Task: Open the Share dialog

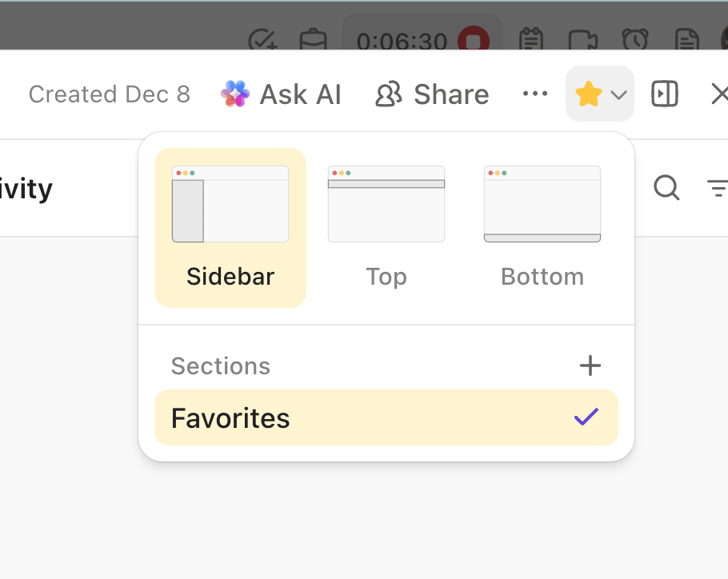Action: pos(432,95)
